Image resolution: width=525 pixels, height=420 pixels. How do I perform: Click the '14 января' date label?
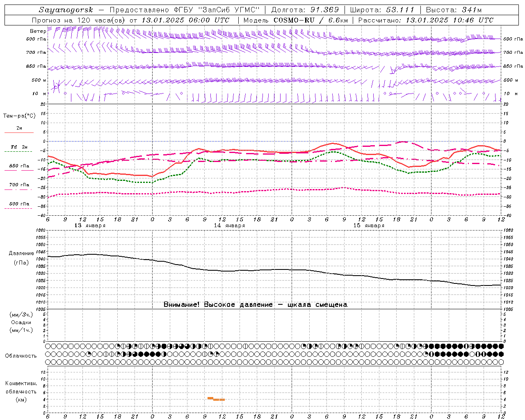(x=229, y=226)
